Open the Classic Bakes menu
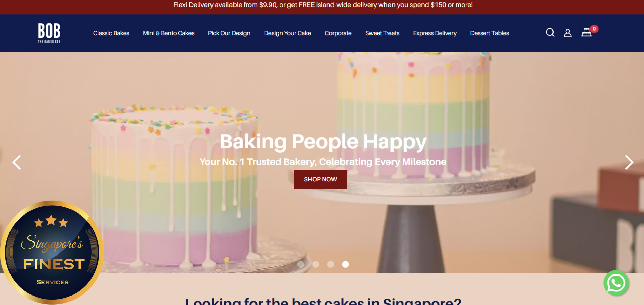Viewport: 644px width, 305px height. point(111,33)
